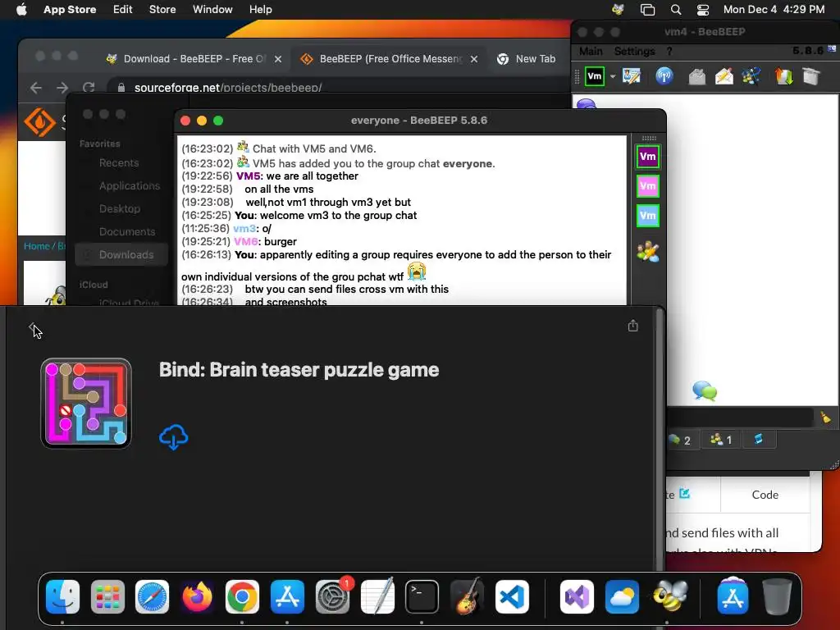Click the BeeBEEP bee icon in menu bar
This screenshot has height=630, width=840.
point(618,10)
